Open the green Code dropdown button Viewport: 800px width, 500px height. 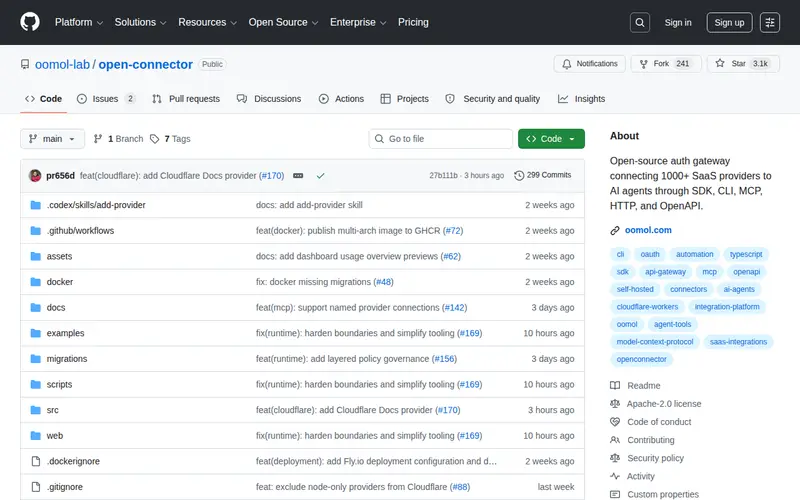click(551, 139)
